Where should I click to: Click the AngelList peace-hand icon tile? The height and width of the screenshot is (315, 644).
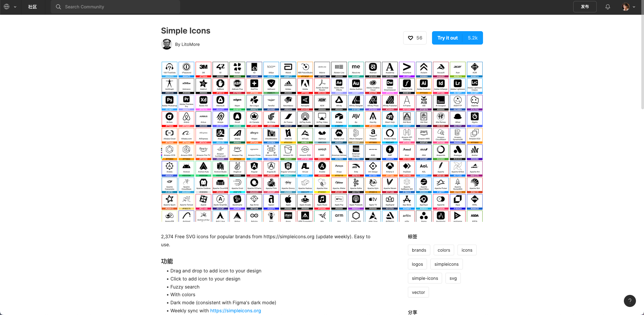[237, 169]
